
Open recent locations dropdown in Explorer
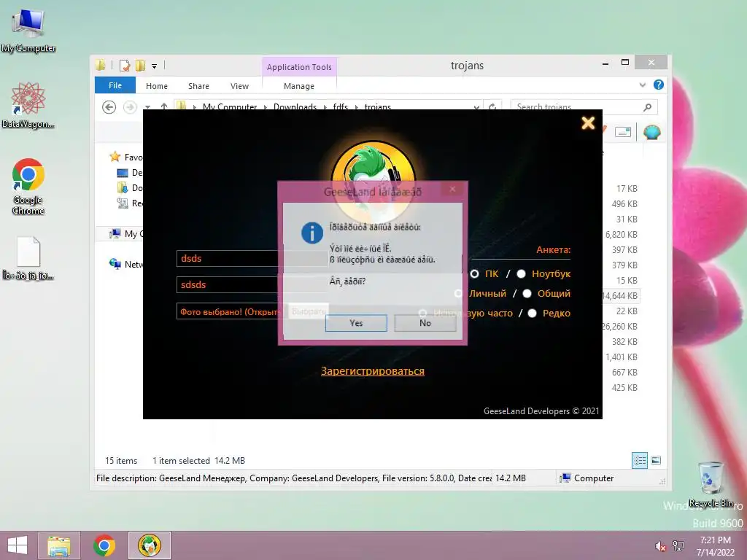point(147,107)
